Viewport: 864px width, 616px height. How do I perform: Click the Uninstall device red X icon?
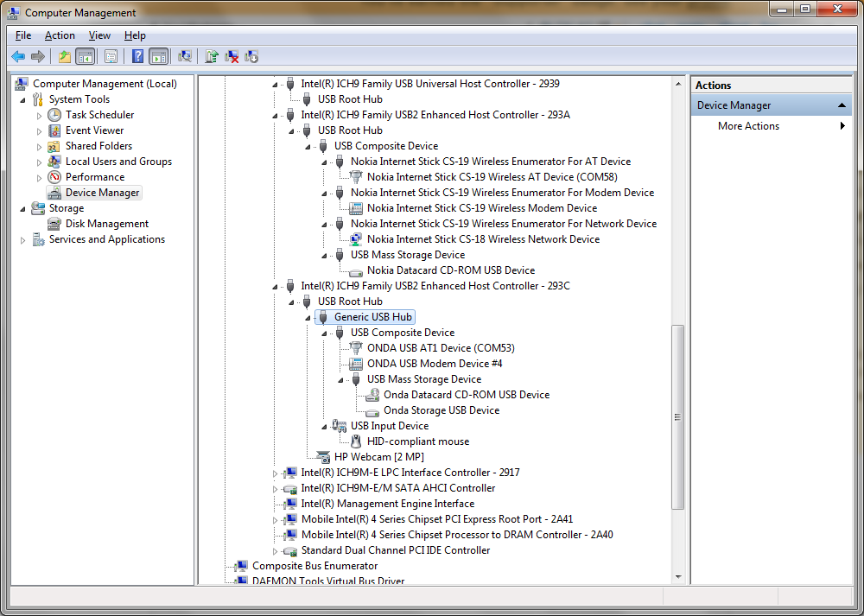pos(232,56)
